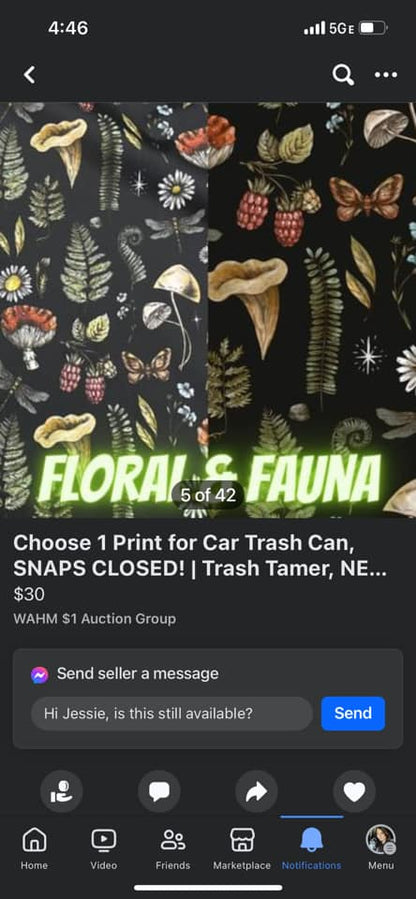Send the message to the seller
Image resolution: width=416 pixels, height=899 pixels.
[x=353, y=713]
